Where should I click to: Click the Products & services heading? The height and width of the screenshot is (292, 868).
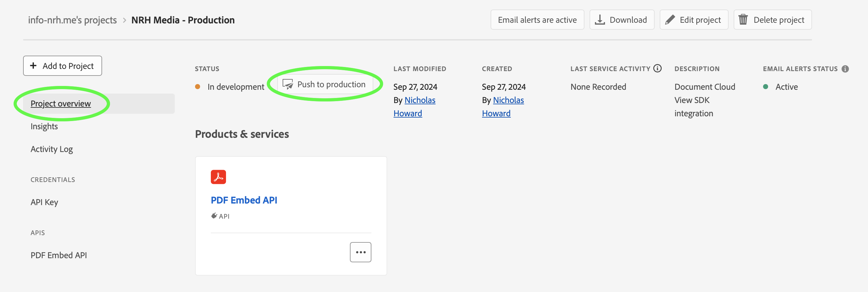pos(242,134)
